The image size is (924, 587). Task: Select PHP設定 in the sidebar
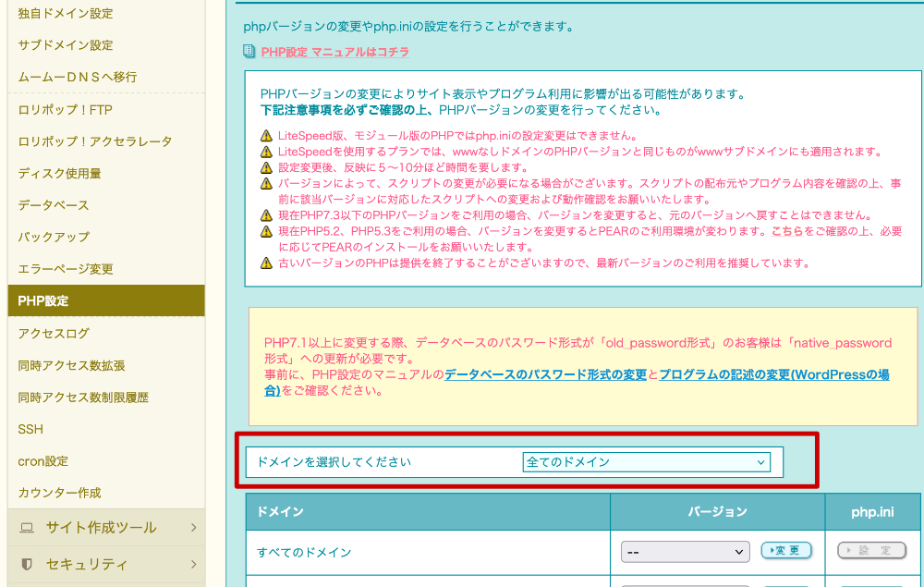click(x=43, y=300)
